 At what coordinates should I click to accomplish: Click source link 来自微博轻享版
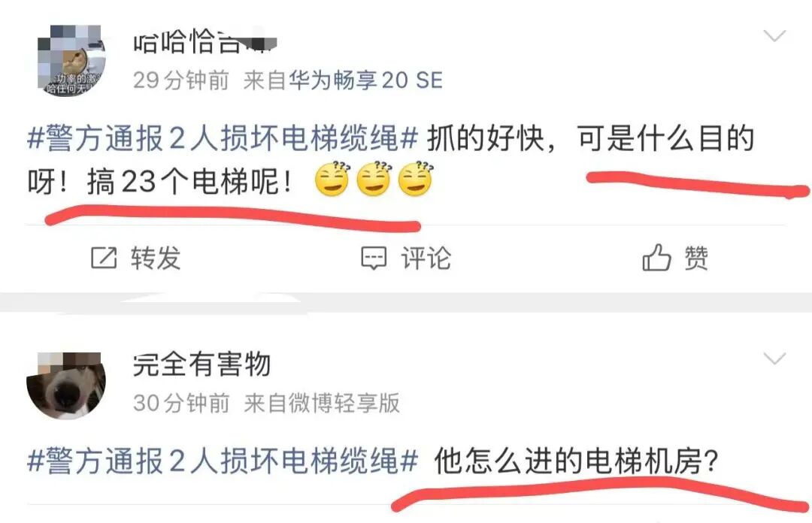(x=322, y=403)
